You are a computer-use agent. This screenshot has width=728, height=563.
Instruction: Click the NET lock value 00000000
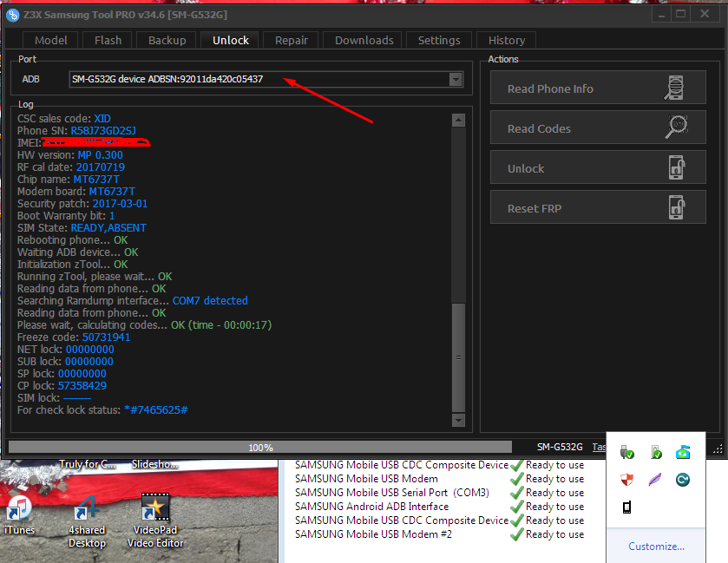90,350
